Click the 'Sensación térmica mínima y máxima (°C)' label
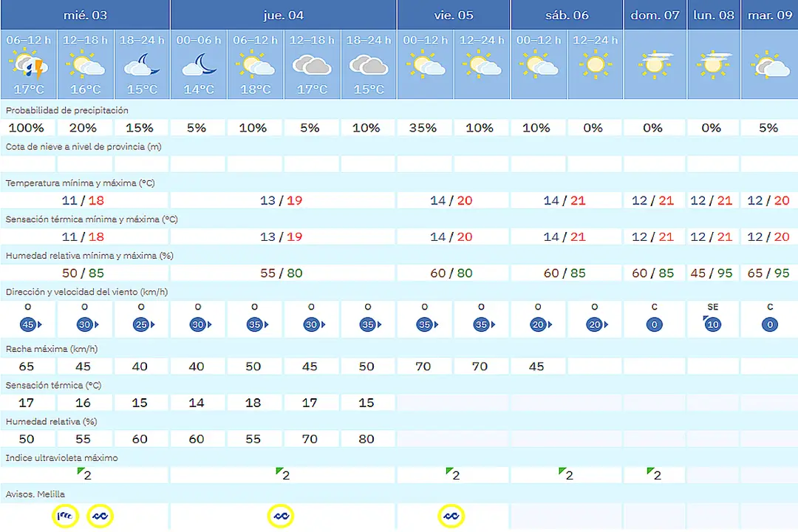 coord(92,219)
